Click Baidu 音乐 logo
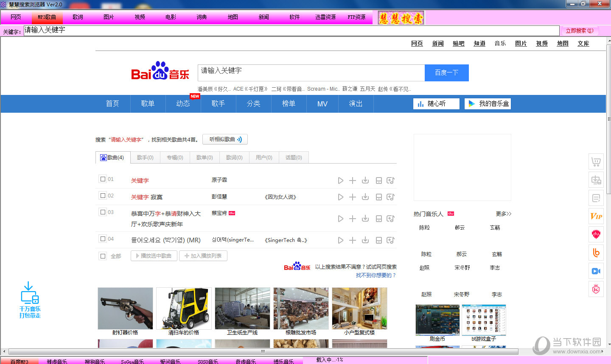611x364 pixels. point(160,71)
